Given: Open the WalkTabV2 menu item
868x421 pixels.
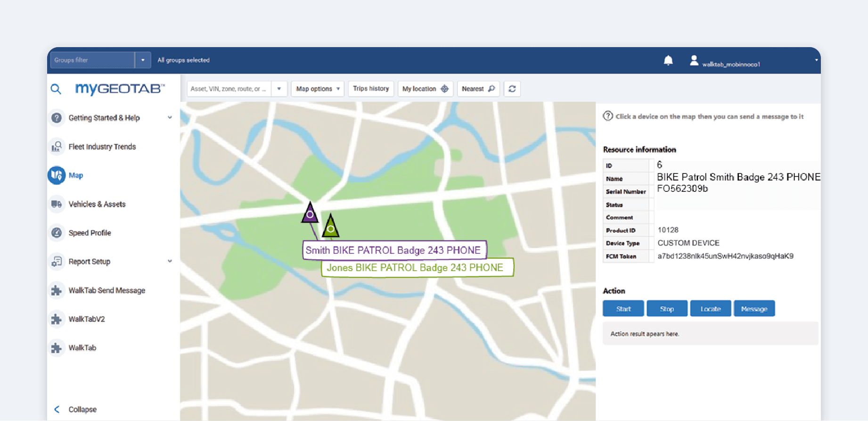Looking at the screenshot, I should pos(87,319).
